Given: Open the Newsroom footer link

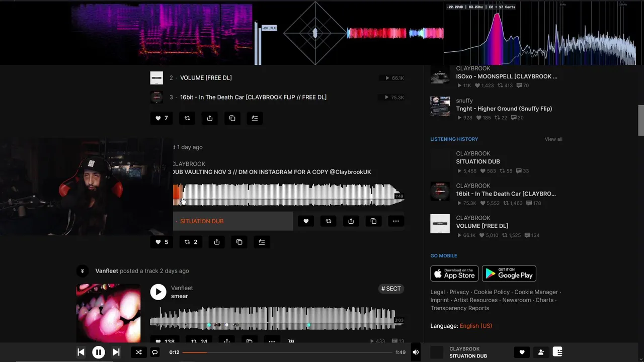Looking at the screenshot, I should 517,300.
